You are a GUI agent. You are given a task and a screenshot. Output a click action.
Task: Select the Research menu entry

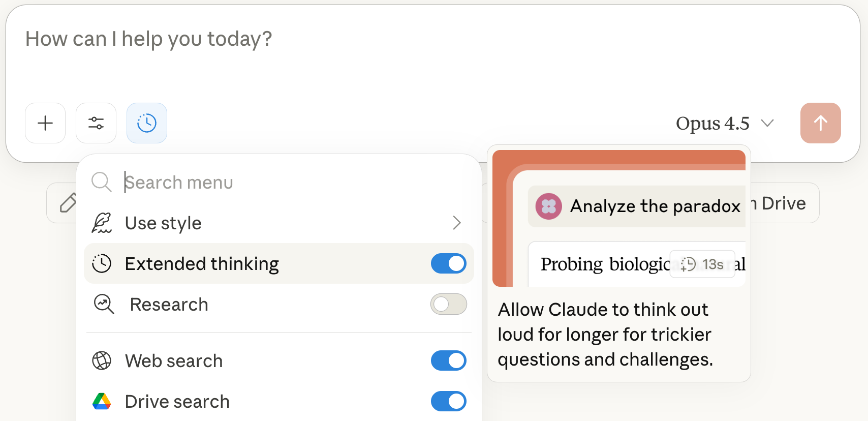click(x=169, y=304)
